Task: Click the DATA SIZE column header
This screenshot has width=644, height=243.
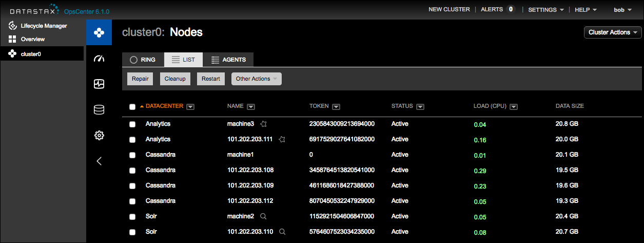Action: (570, 106)
